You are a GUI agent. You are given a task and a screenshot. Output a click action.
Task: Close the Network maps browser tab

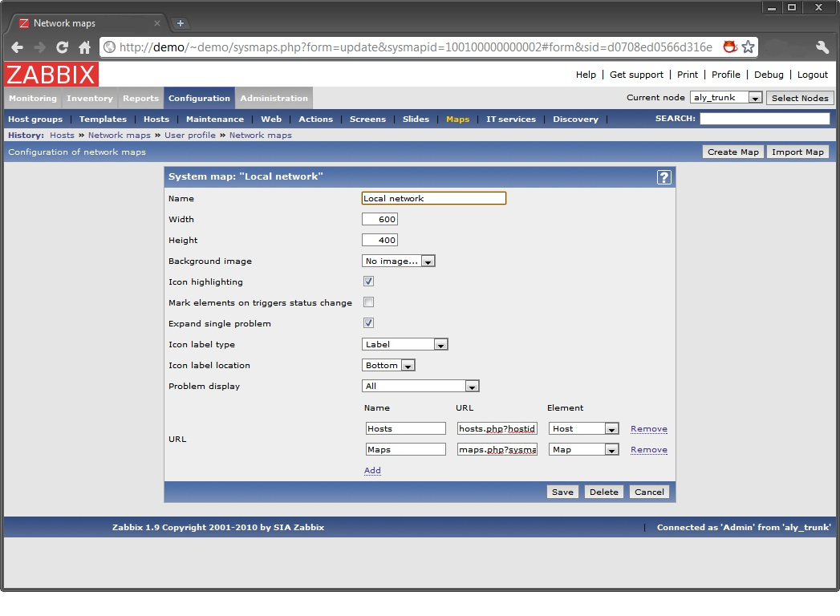(x=157, y=23)
